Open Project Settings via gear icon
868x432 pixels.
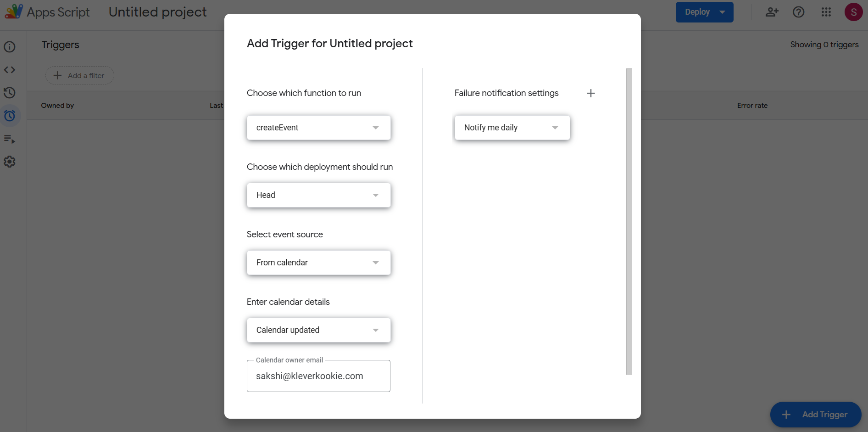10,161
